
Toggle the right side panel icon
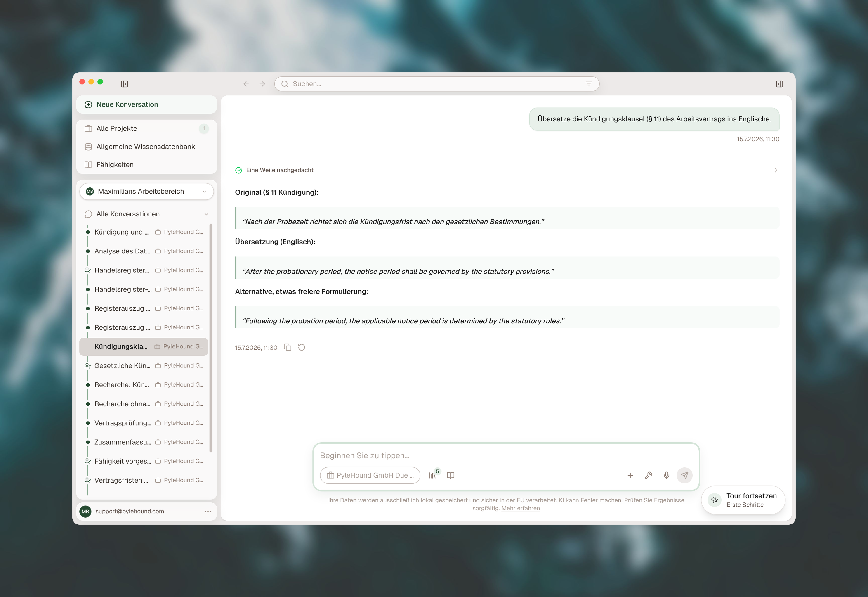pyautogui.click(x=779, y=84)
